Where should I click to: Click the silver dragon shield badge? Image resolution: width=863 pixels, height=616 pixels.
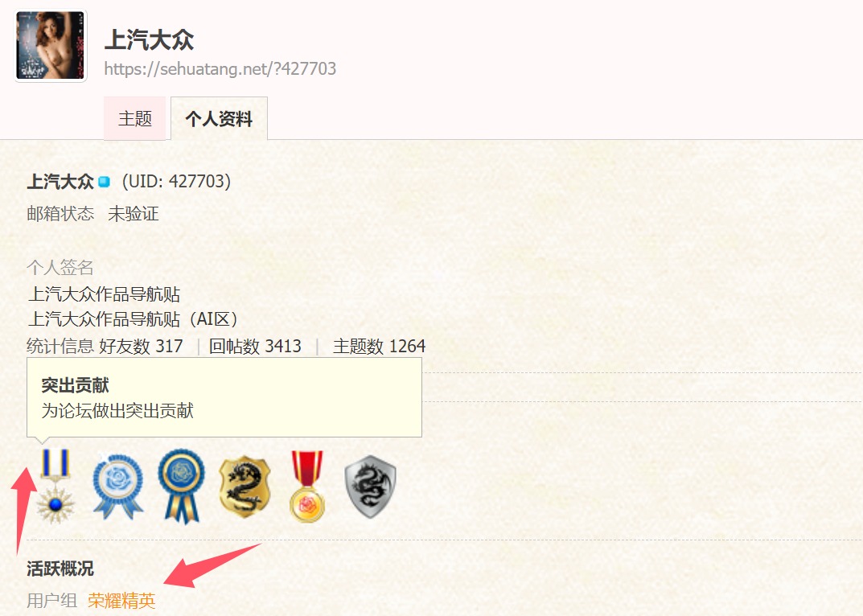point(371,487)
